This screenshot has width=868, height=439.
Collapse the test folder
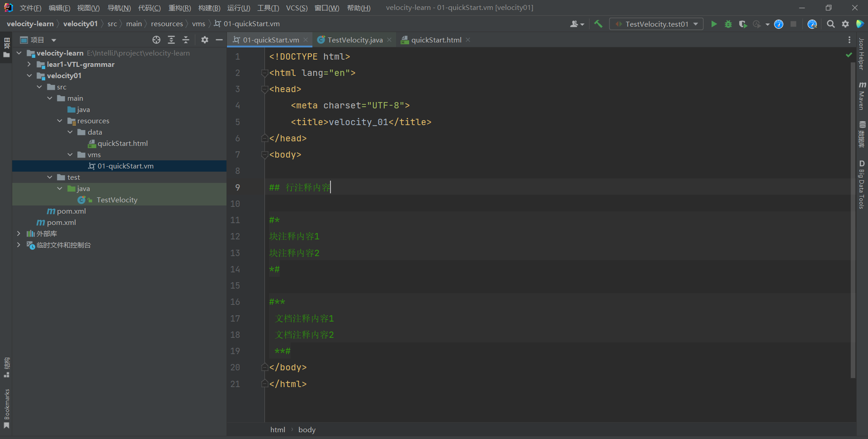coord(50,177)
